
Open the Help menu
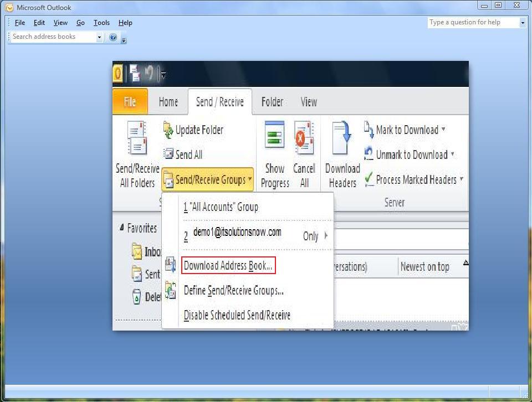pyautogui.click(x=125, y=23)
